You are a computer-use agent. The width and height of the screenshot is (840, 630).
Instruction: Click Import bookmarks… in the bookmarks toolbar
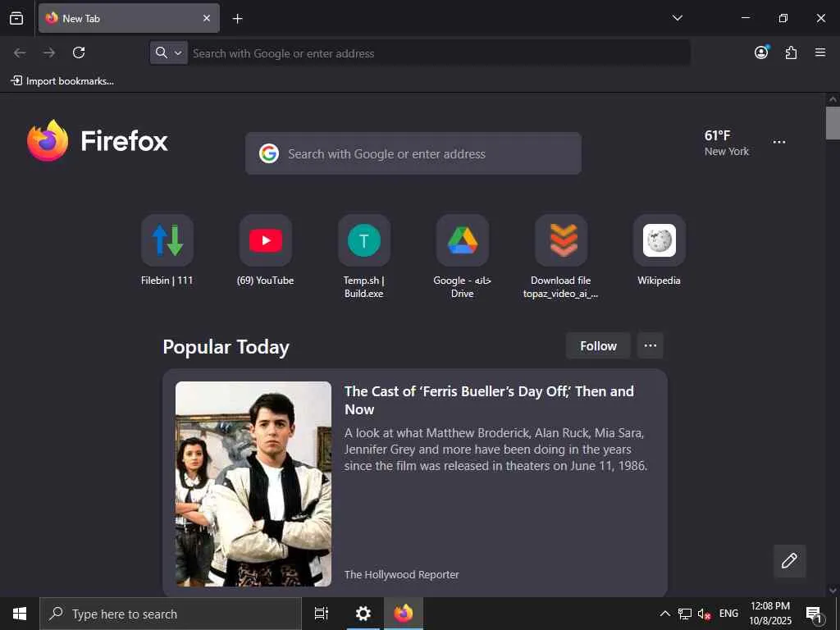click(62, 81)
